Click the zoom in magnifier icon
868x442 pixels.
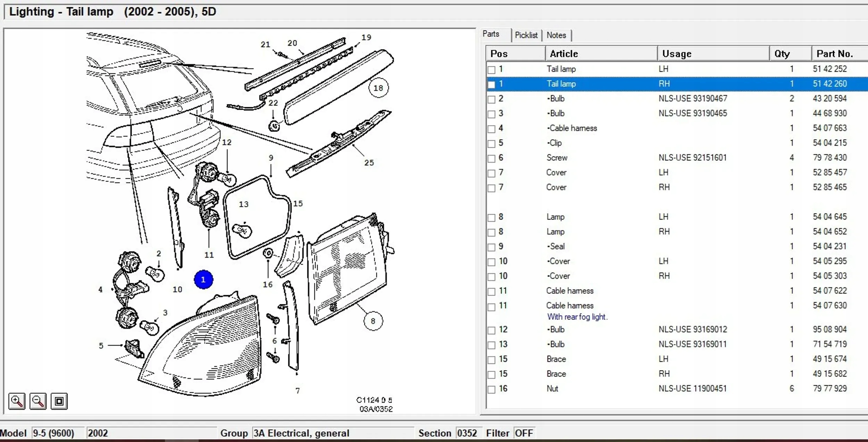[x=17, y=401]
